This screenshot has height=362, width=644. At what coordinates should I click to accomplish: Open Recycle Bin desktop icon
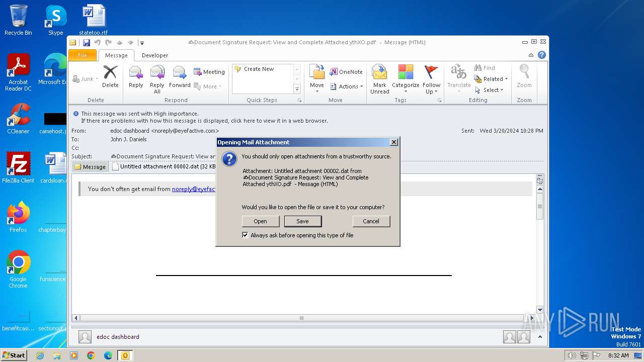[x=18, y=20]
